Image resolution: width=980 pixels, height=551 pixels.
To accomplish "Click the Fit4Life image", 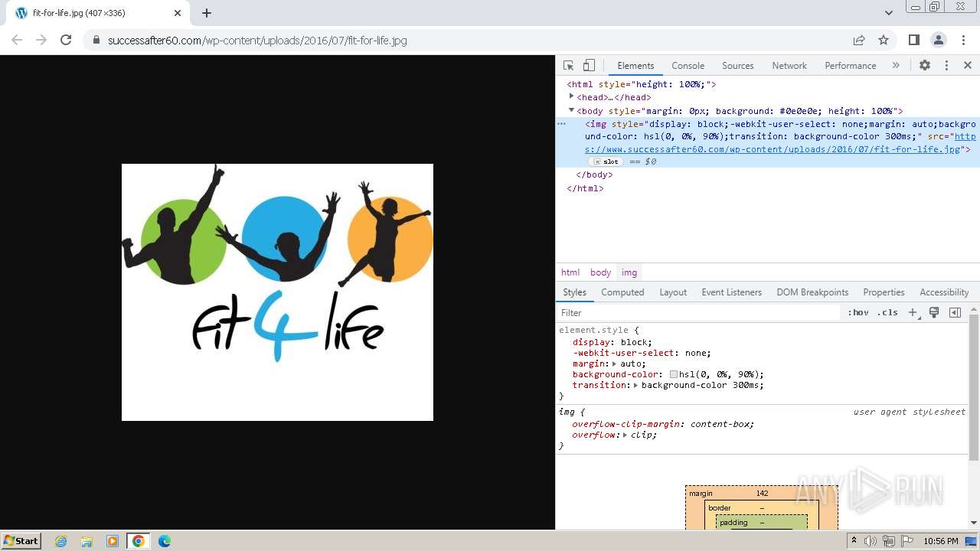I will coord(277,292).
